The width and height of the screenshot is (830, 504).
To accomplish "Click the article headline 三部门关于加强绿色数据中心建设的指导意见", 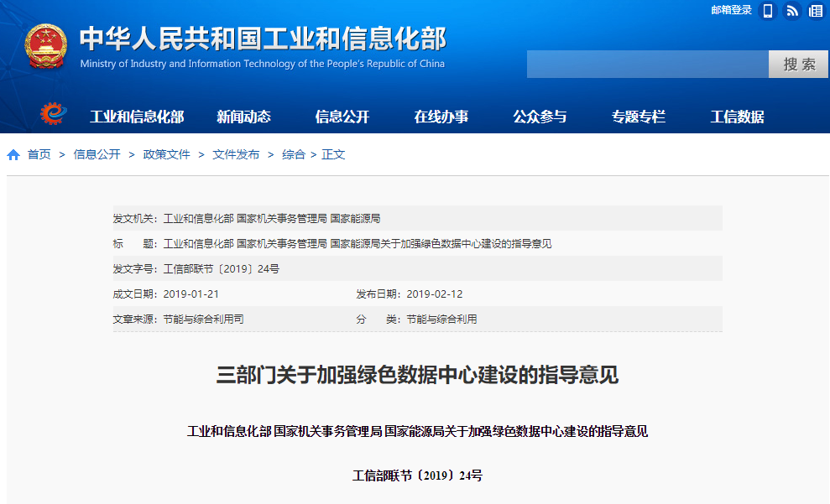I will (x=417, y=375).
